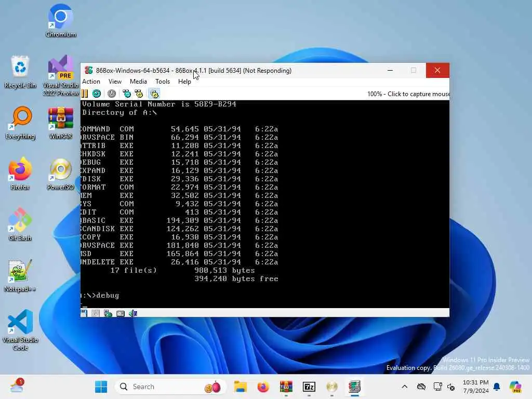Click the '394,240 bytes free' text
The height and width of the screenshot is (399, 532).
point(236,278)
